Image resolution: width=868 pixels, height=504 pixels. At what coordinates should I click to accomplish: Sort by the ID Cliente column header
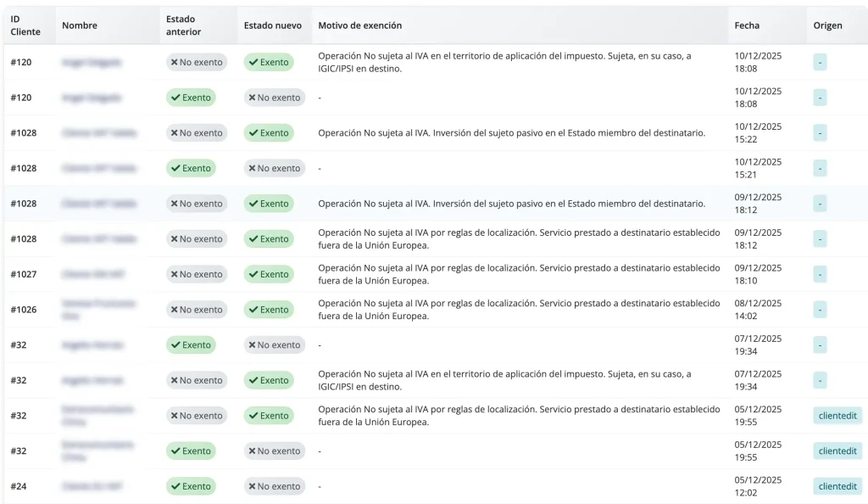[25, 25]
